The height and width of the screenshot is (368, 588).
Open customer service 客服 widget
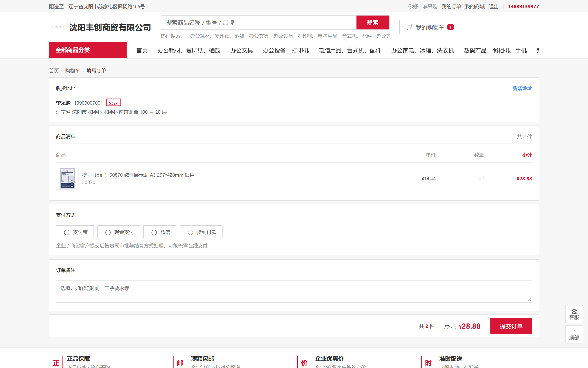coord(574,314)
